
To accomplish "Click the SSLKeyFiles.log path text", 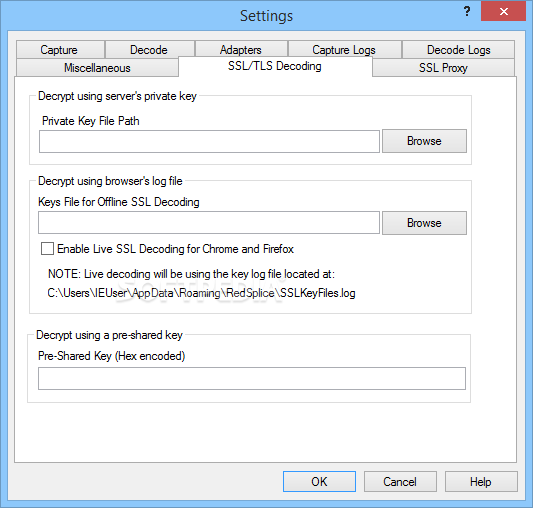I will click(x=201, y=293).
